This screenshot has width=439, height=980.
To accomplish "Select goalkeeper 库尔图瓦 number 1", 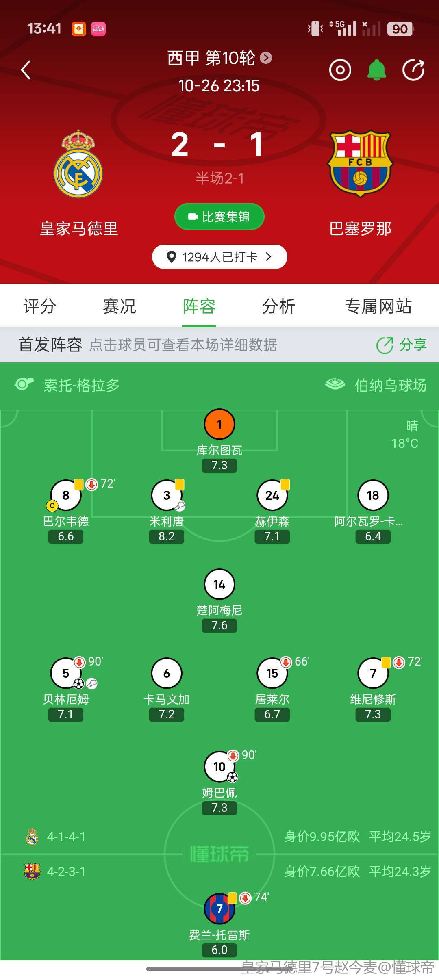I will click(219, 424).
